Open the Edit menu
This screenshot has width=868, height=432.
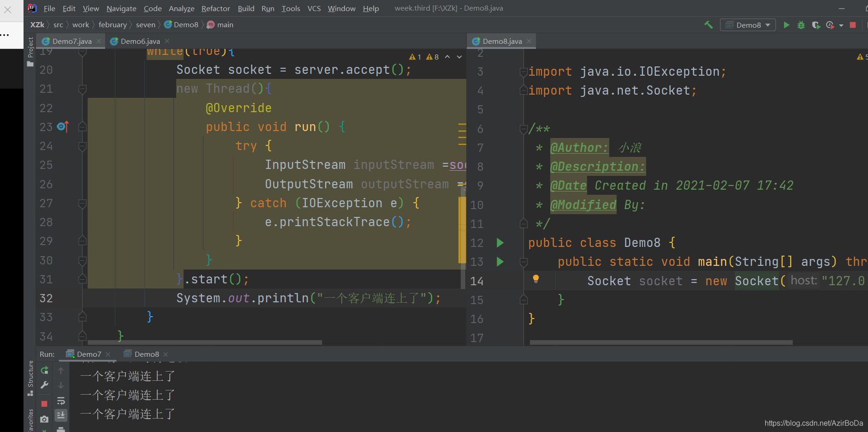pyautogui.click(x=69, y=8)
